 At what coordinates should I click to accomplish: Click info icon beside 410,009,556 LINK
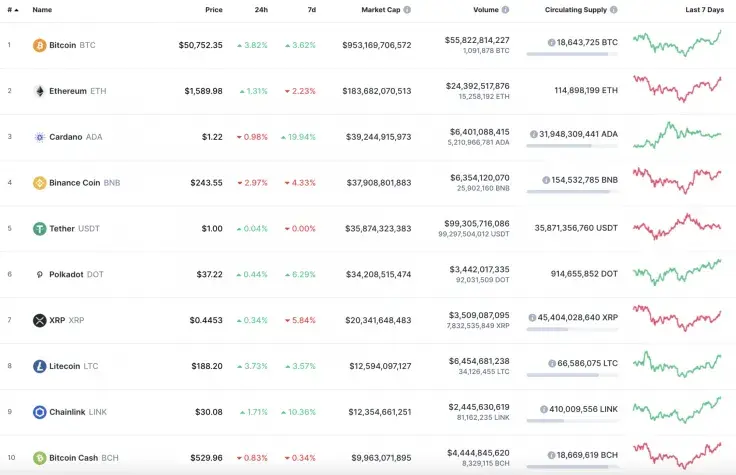tap(544, 409)
